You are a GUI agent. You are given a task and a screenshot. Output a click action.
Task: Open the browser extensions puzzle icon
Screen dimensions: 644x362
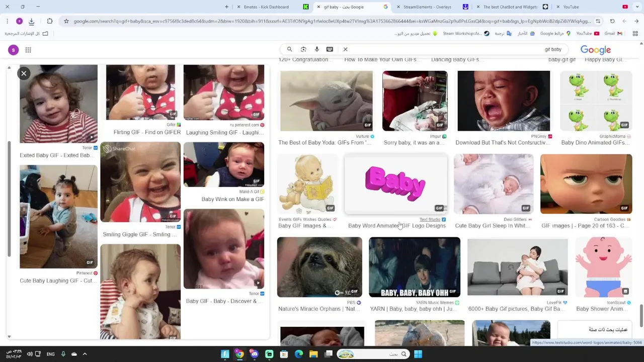(x=50, y=21)
